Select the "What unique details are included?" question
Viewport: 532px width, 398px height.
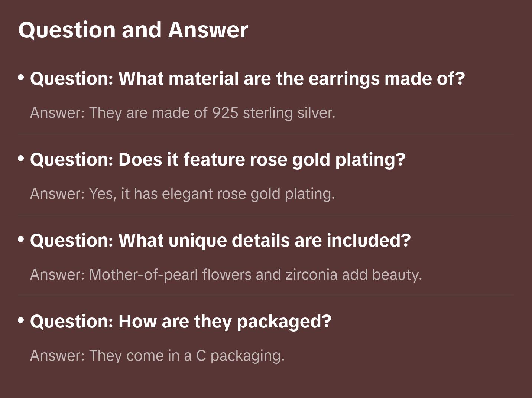click(220, 240)
